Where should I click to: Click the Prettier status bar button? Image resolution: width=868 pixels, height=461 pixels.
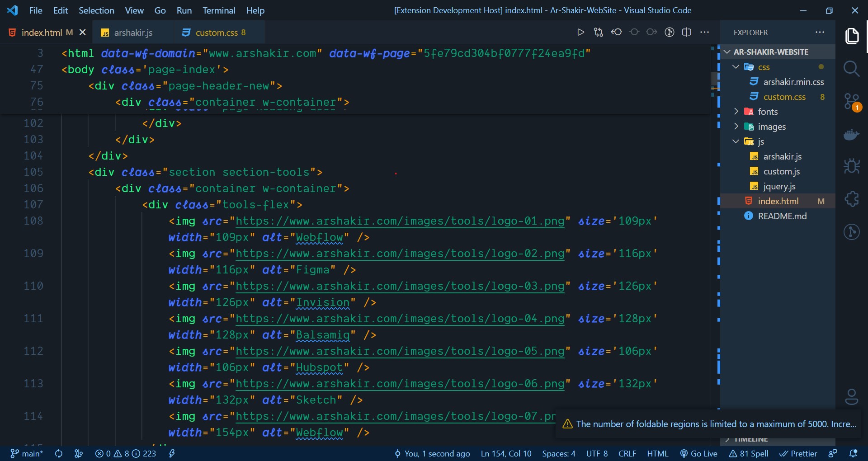(798, 453)
